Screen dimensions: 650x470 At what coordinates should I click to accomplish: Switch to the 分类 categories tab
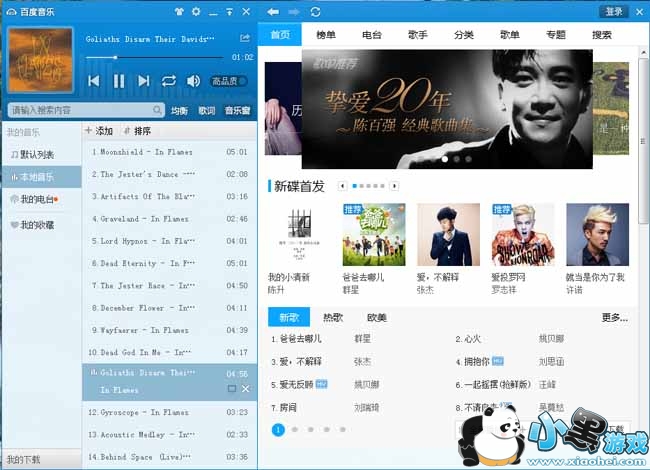tap(463, 35)
